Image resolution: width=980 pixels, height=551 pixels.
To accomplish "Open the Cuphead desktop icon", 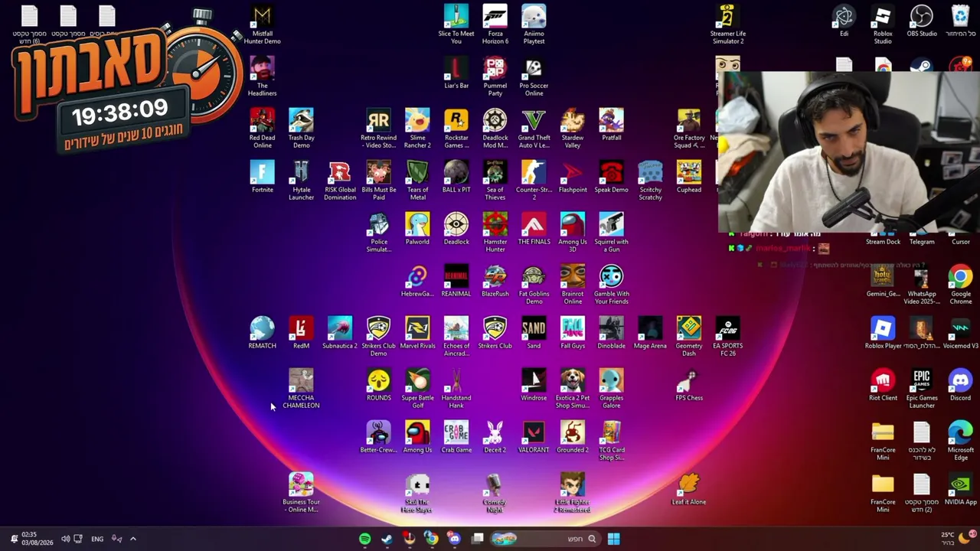I will tap(689, 177).
